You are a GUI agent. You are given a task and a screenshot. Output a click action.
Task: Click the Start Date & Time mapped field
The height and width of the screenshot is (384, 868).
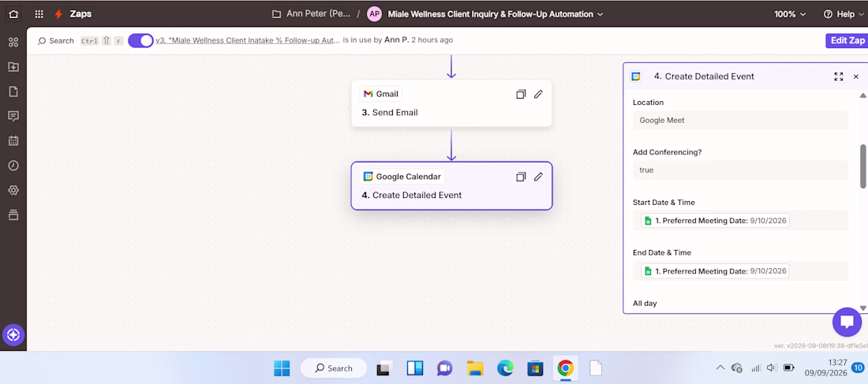[741, 220]
